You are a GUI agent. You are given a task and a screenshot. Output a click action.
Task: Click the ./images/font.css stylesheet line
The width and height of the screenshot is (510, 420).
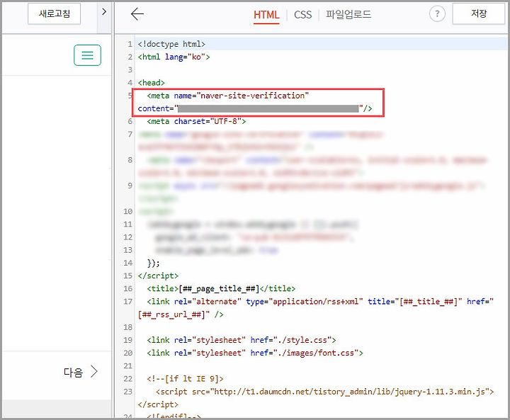[255, 353]
